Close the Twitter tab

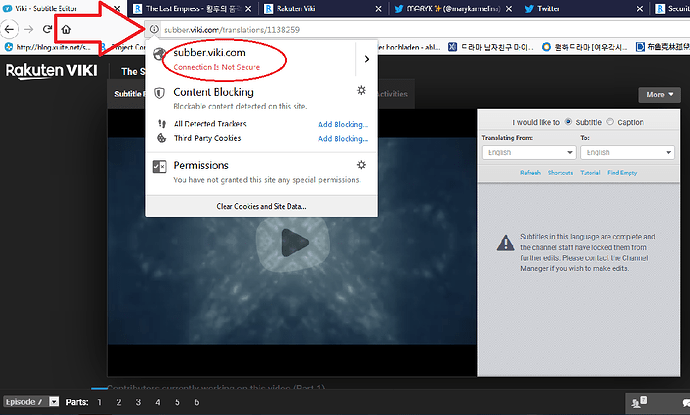point(640,9)
